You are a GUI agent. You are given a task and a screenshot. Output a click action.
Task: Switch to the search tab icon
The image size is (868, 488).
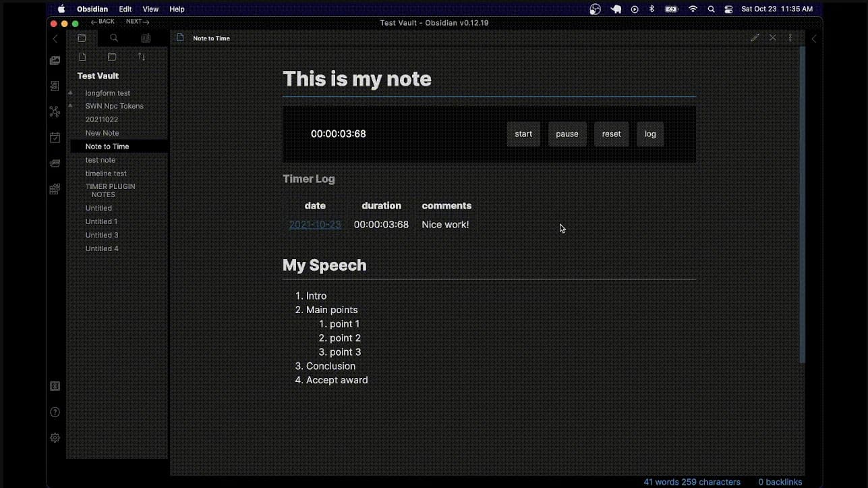[114, 38]
